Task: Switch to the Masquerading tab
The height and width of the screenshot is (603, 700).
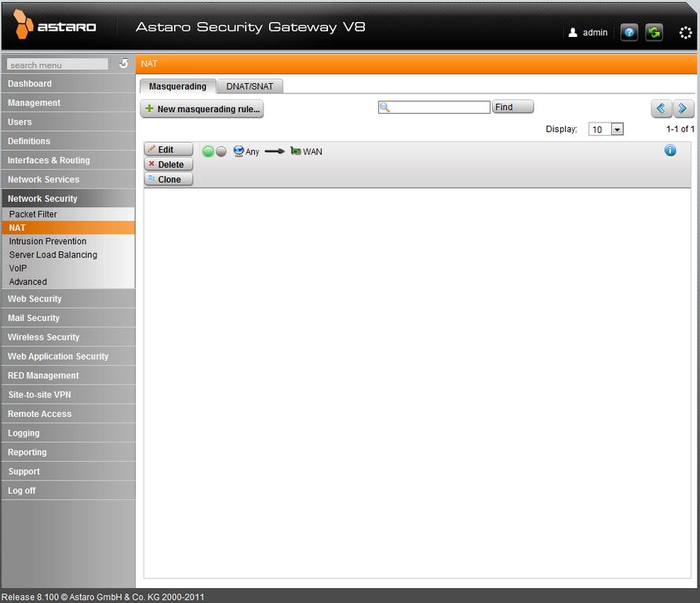Action: (177, 86)
